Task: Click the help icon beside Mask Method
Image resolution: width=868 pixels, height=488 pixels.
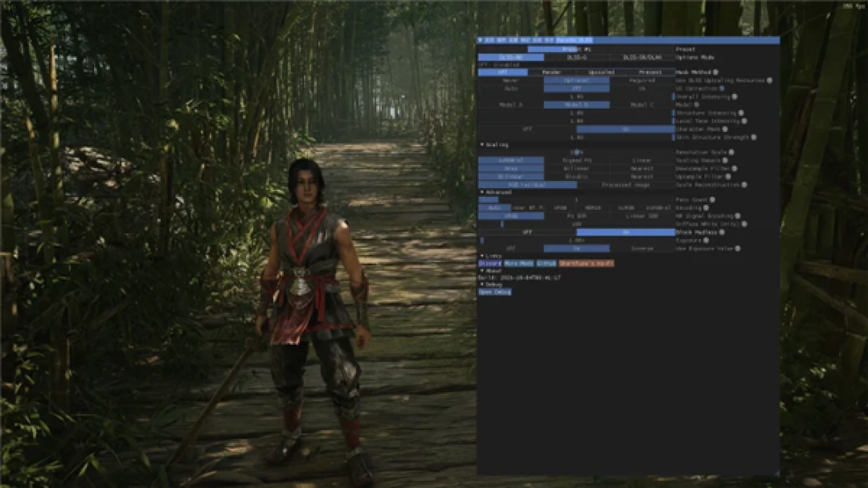Action: tap(716, 72)
